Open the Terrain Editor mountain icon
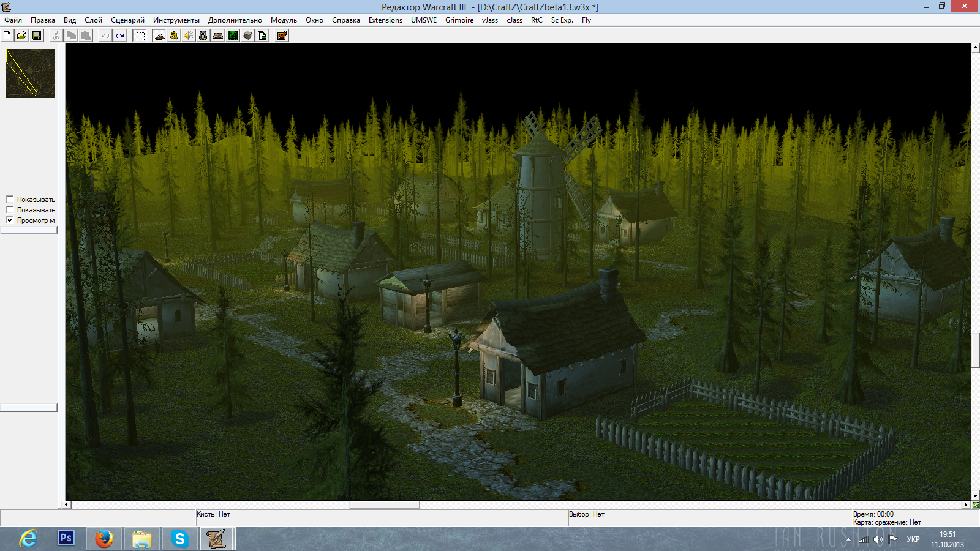This screenshot has width=980, height=551. point(159,36)
